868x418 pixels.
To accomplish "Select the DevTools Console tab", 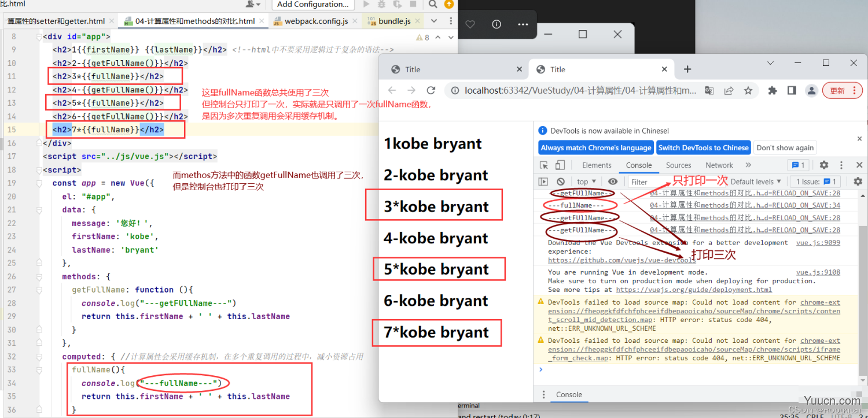I will click(x=639, y=165).
